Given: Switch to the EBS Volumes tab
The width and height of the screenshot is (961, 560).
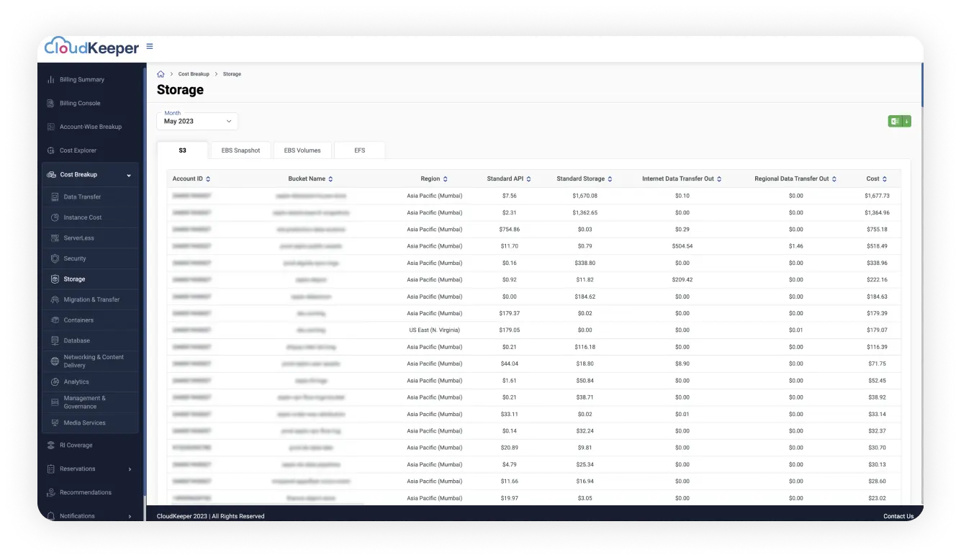Looking at the screenshot, I should coord(302,150).
